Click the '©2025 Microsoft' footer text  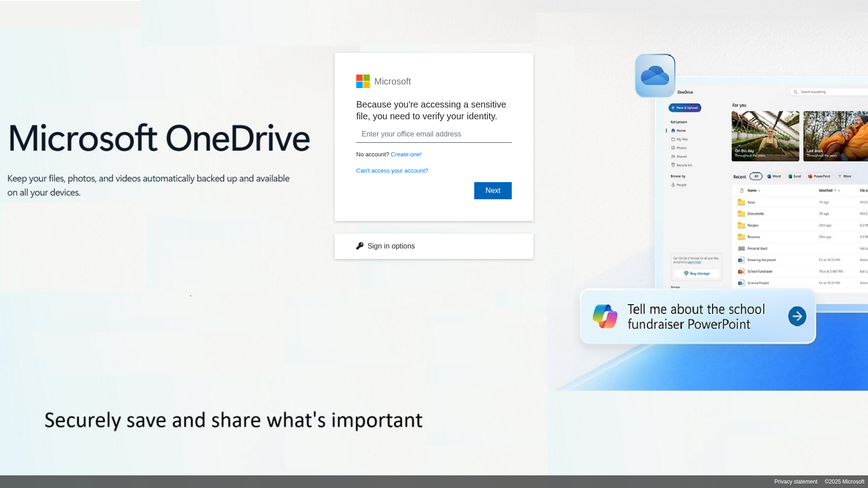[x=844, y=482]
